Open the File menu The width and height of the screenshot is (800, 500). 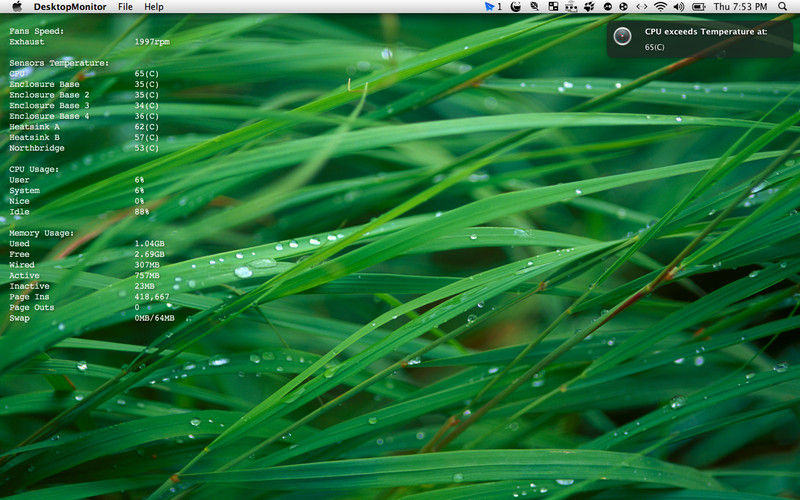pyautogui.click(x=125, y=7)
